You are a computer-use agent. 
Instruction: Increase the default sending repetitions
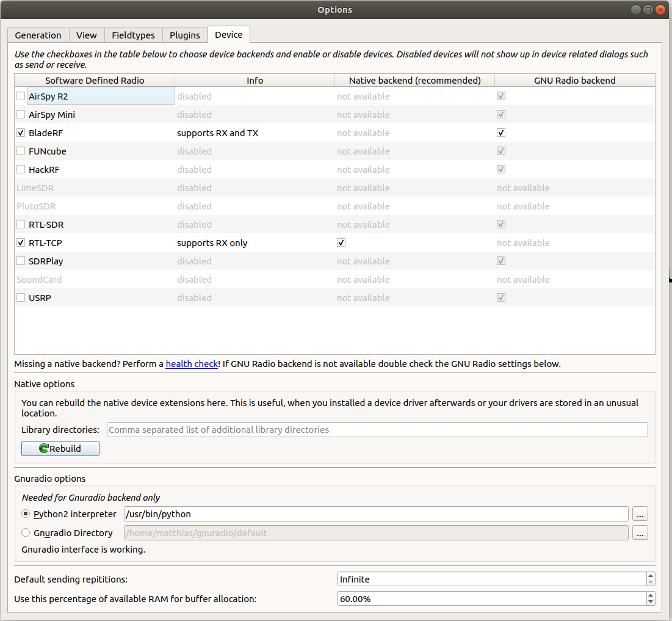[651, 576]
